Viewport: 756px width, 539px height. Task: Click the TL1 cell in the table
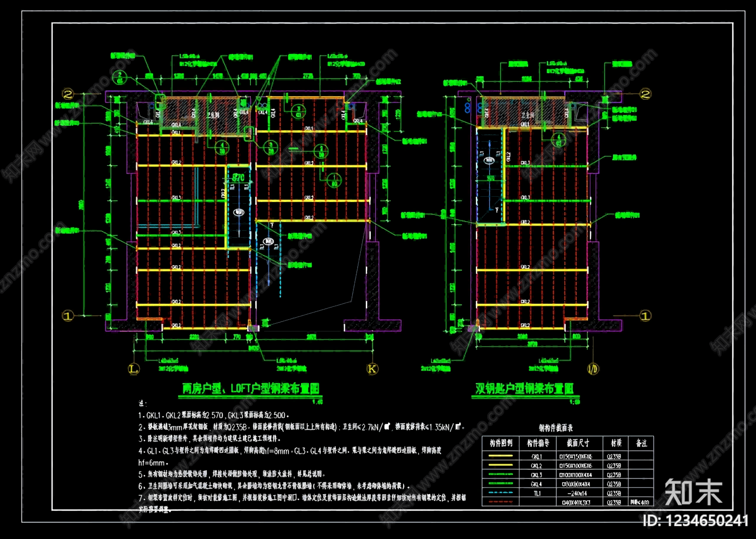pyautogui.click(x=537, y=493)
